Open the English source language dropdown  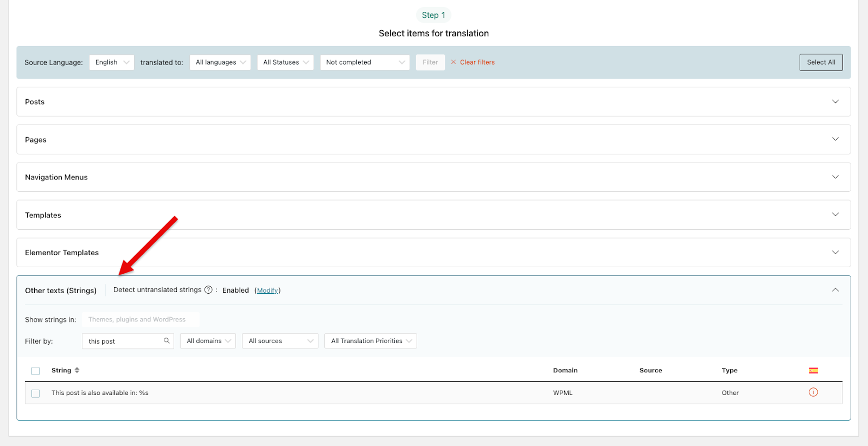click(x=112, y=62)
